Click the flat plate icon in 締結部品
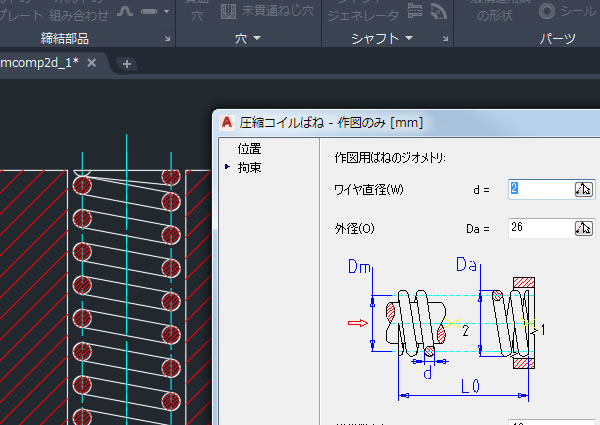 [149, 11]
